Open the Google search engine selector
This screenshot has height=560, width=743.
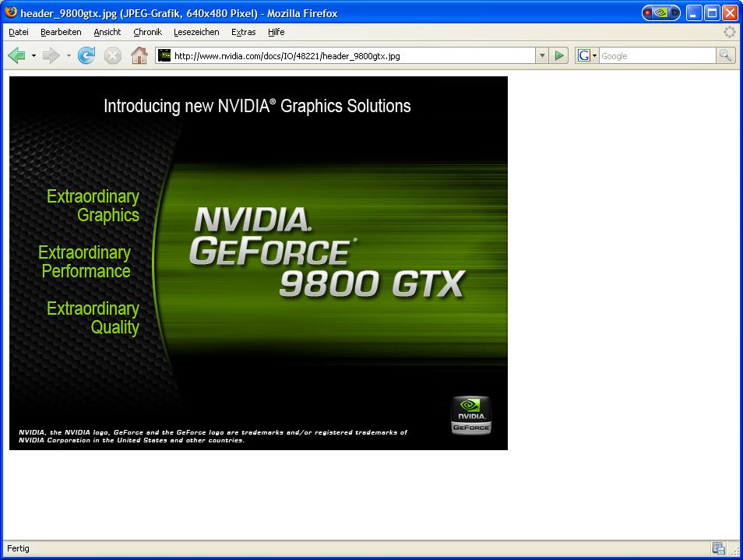click(587, 55)
